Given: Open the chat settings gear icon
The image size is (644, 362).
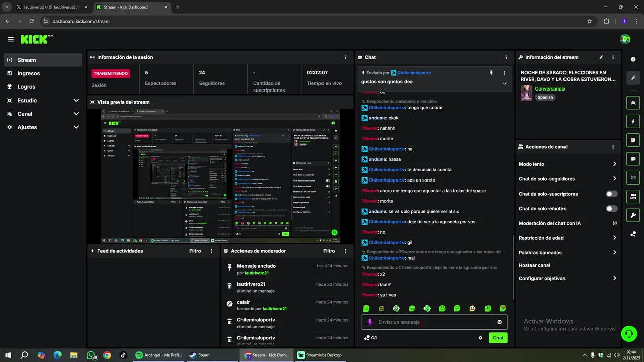Looking at the screenshot, I should coord(480,338).
